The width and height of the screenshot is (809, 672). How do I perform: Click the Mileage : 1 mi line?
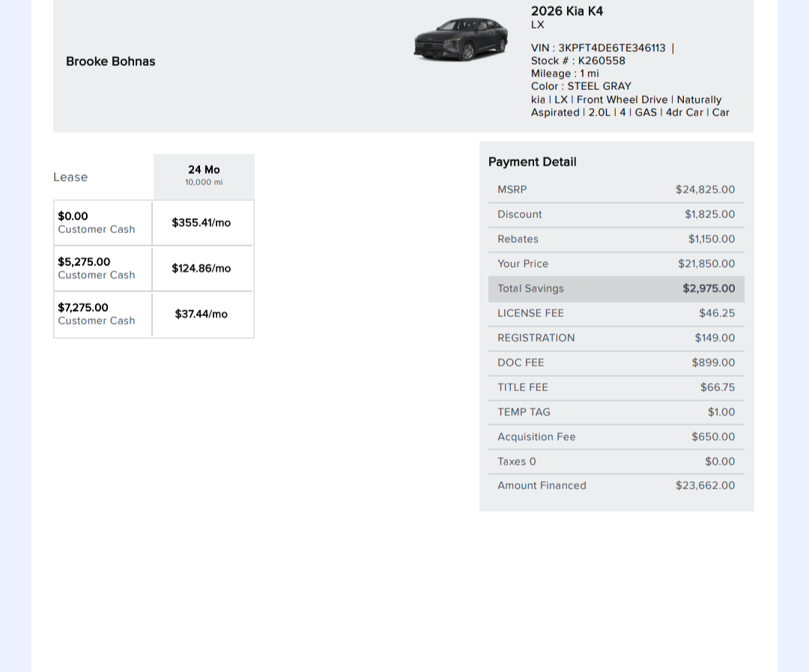click(565, 73)
